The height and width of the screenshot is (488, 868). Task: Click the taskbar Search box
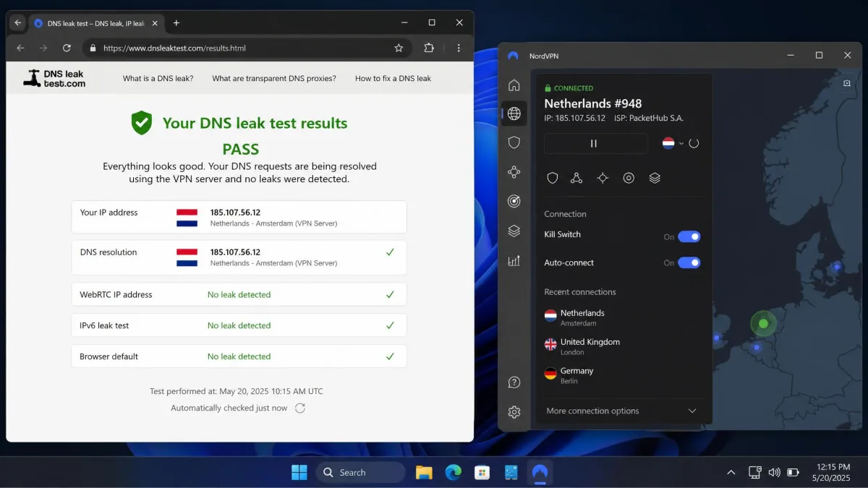pos(360,473)
